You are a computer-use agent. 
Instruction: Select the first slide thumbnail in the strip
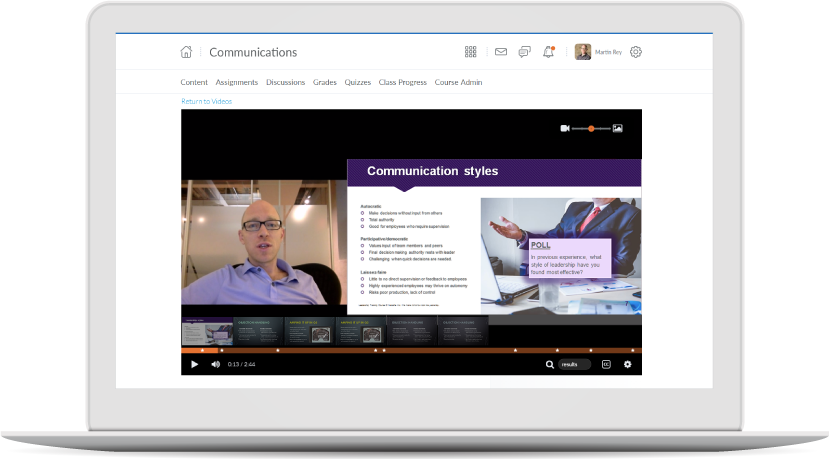coord(207,331)
